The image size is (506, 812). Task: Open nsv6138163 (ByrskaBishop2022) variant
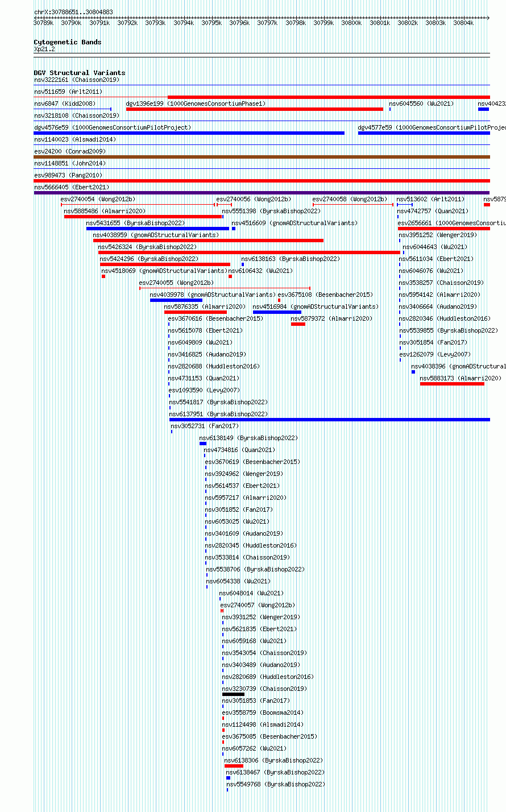pos(291,259)
